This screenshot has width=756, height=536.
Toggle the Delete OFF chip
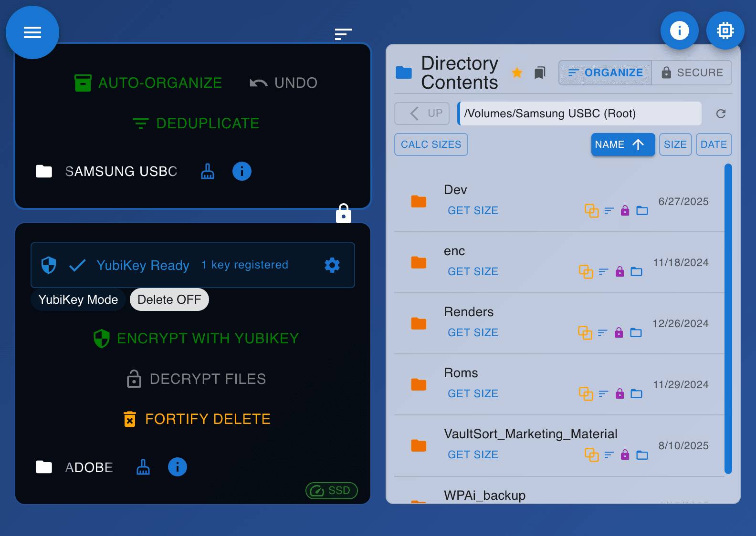pos(169,299)
